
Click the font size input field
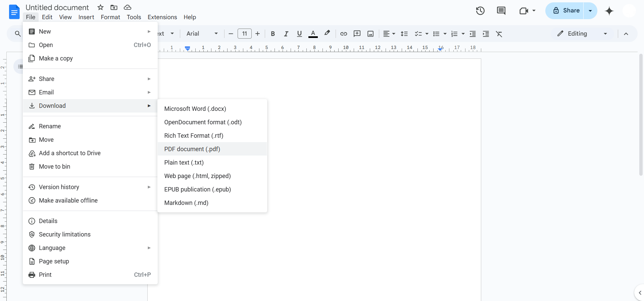tap(244, 34)
